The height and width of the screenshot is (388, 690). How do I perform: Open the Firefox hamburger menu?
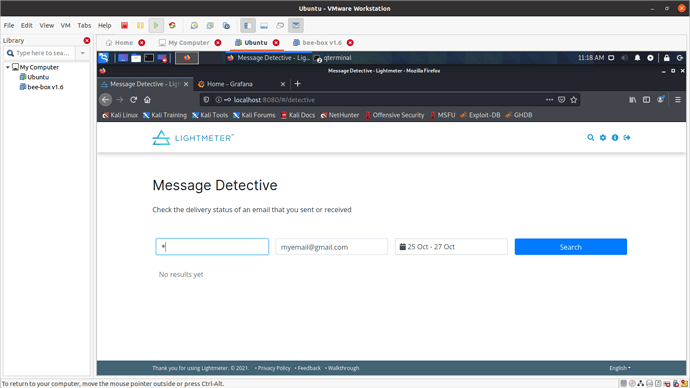pyautogui.click(x=678, y=100)
